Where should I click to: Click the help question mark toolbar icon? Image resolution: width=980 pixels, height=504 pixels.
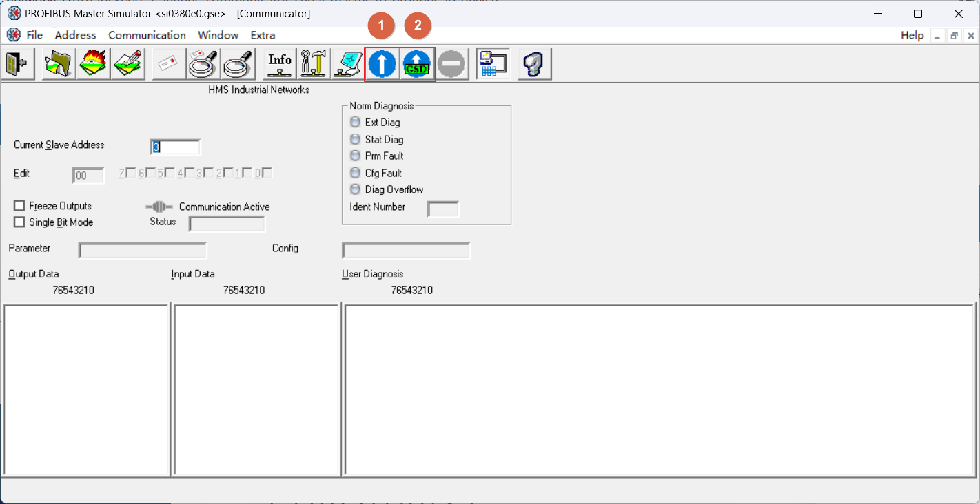click(x=534, y=64)
